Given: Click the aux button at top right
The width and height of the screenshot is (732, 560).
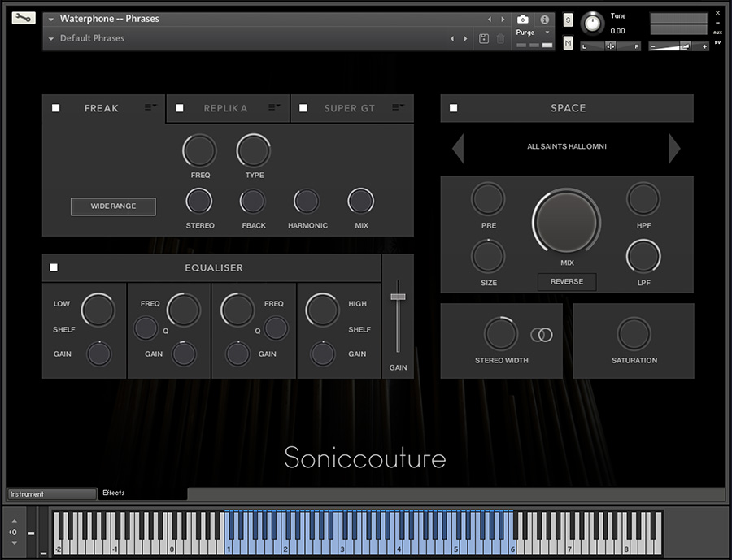Looking at the screenshot, I should (x=717, y=33).
